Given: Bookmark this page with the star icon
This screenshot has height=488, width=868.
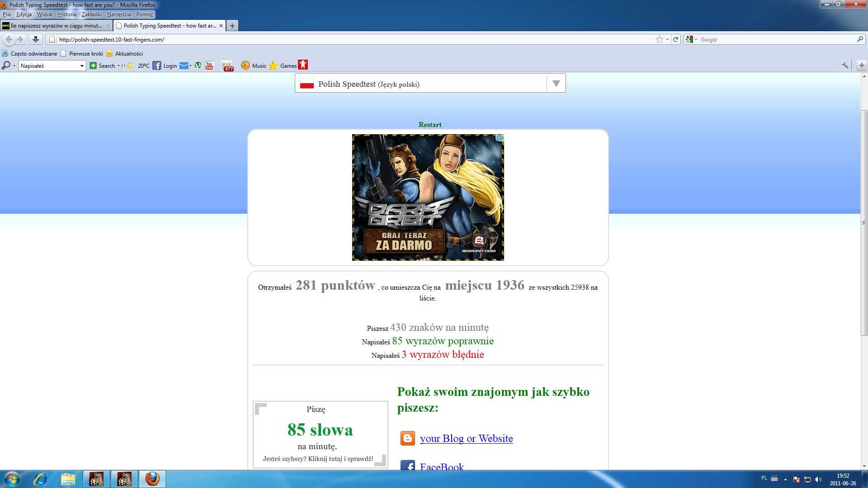Looking at the screenshot, I should 660,39.
